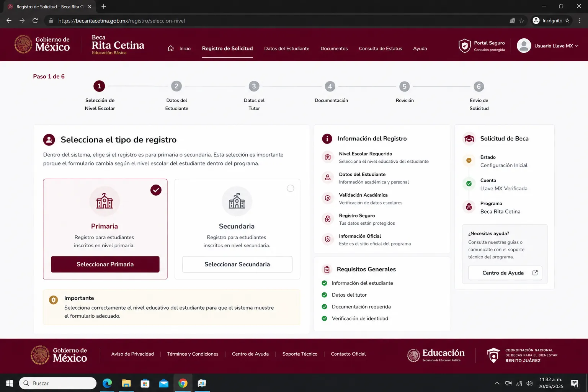Click the home icon beside Inicio
Image resolution: width=588 pixels, height=392 pixels.
click(x=171, y=48)
